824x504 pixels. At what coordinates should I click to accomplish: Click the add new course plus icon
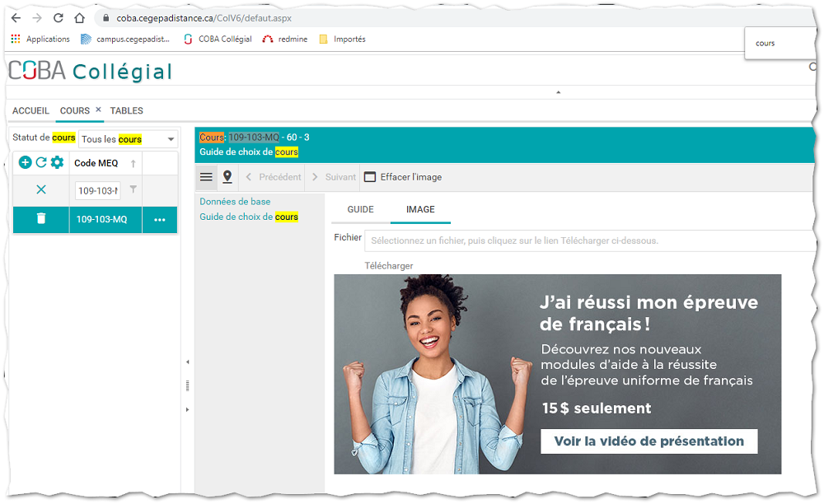tap(25, 163)
